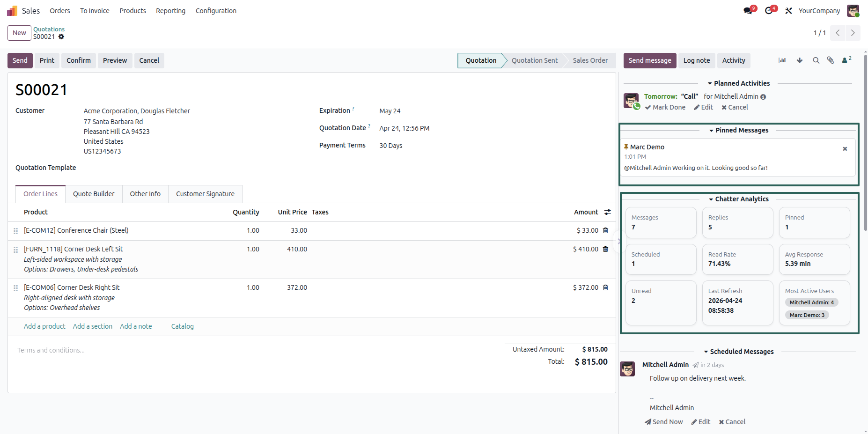Open optional columns settings icon next to Amount
This screenshot has width=868, height=434.
point(608,212)
